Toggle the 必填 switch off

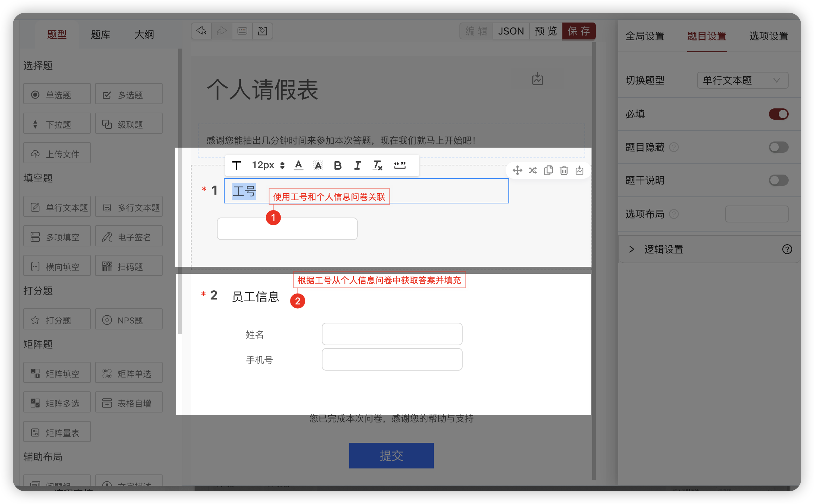pyautogui.click(x=779, y=114)
